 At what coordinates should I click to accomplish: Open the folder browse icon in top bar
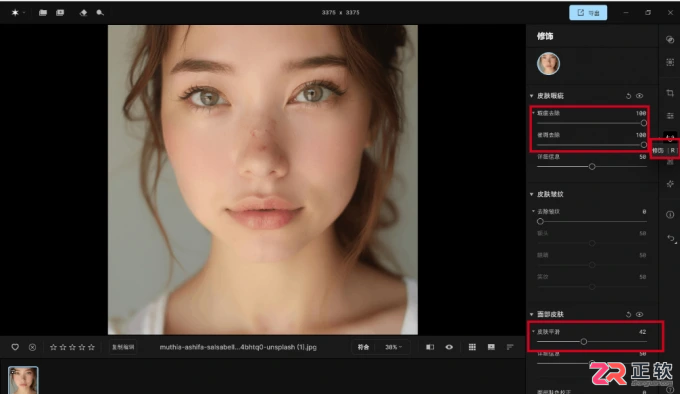(43, 13)
